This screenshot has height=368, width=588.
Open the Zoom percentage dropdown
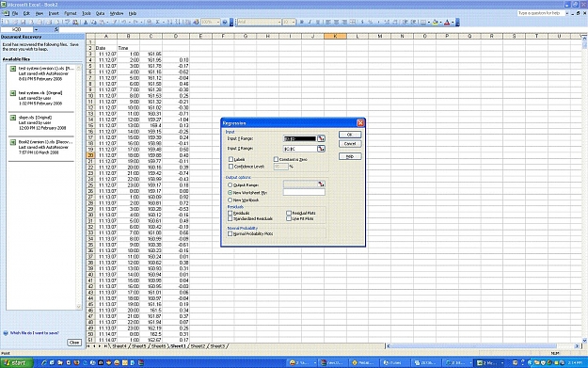coord(218,22)
